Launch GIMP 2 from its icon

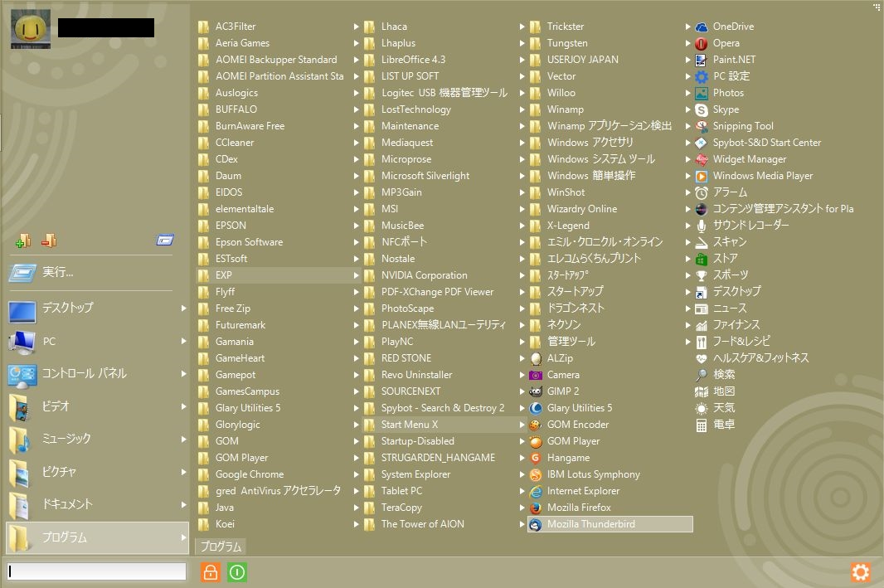pos(536,391)
